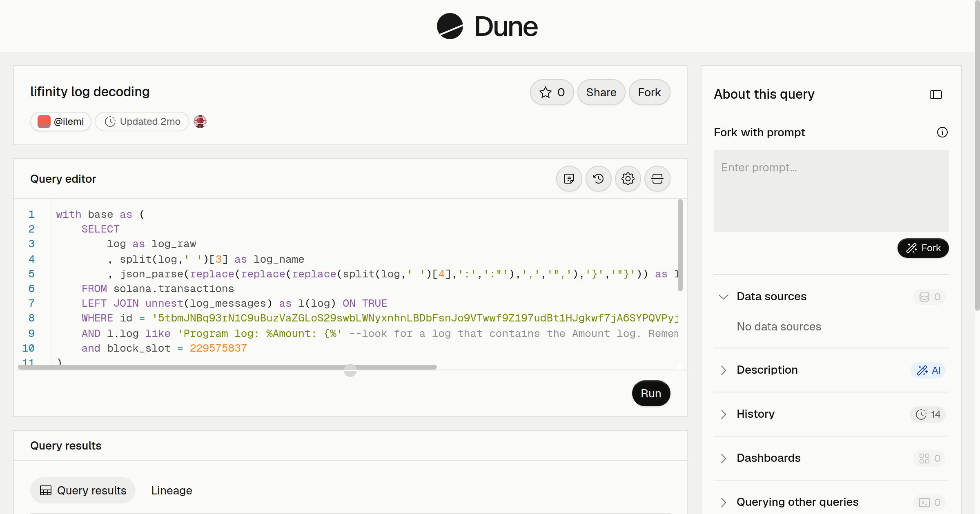Open version history icon in Query editor
Image resolution: width=980 pixels, height=514 pixels.
tap(599, 179)
